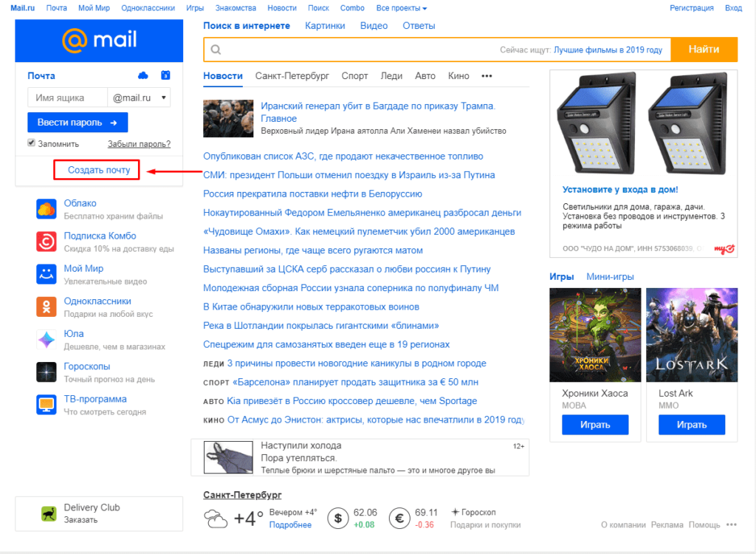Open Облако service icon

click(47, 209)
